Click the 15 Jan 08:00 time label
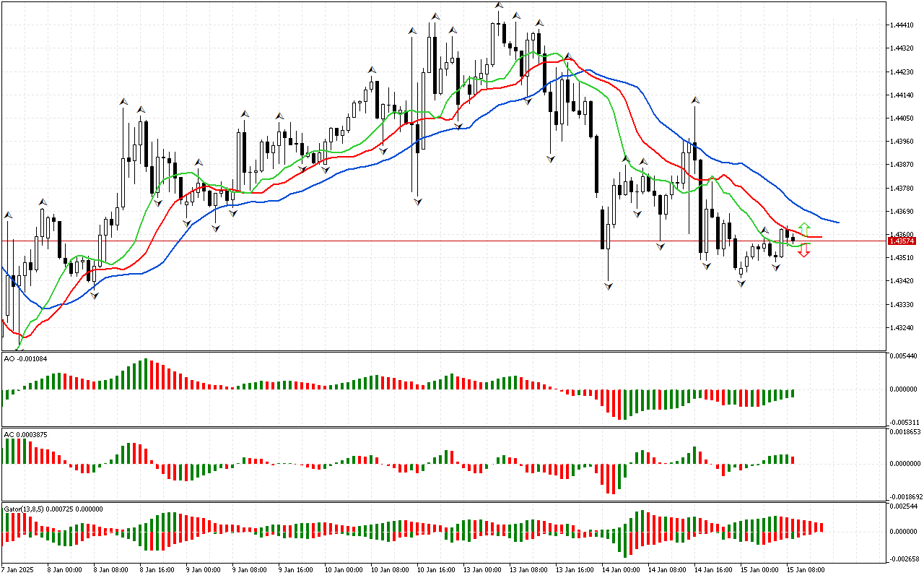 point(806,569)
